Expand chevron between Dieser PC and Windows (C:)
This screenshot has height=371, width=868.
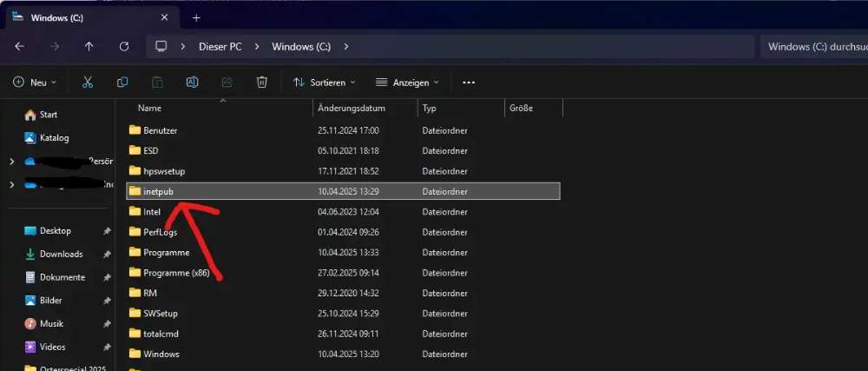[x=257, y=47]
